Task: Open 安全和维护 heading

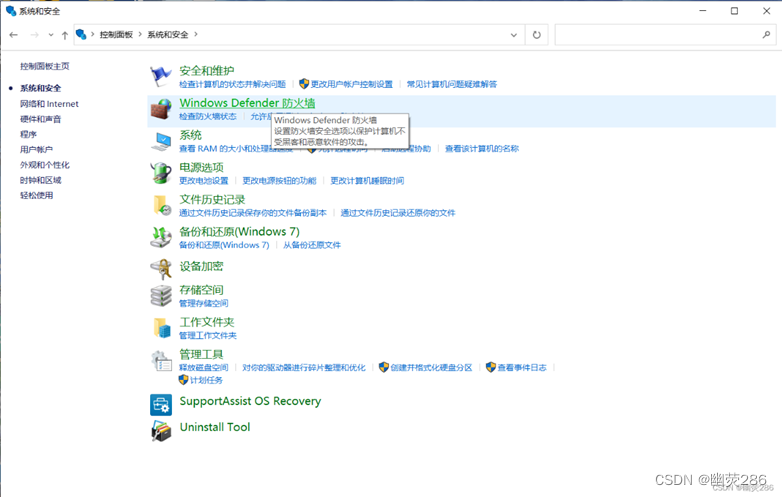Action: coord(206,71)
